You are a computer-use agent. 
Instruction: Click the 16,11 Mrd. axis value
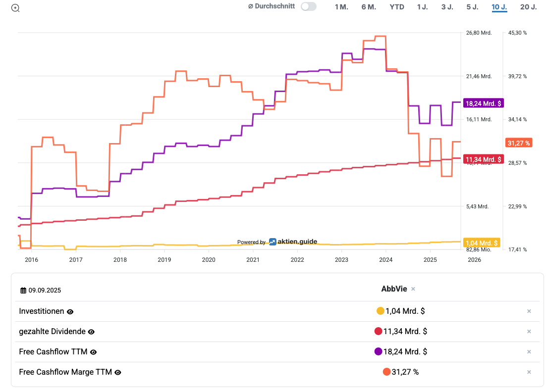tap(479, 119)
